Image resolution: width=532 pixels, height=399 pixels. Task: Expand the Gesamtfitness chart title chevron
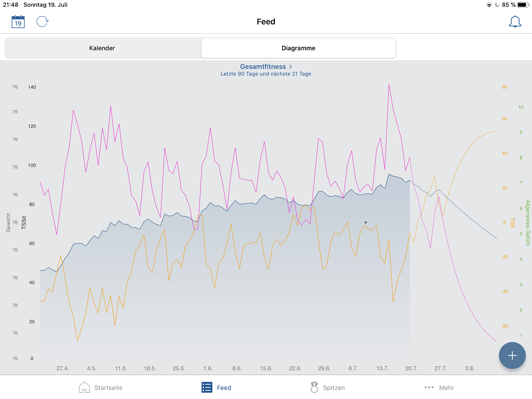(x=290, y=66)
